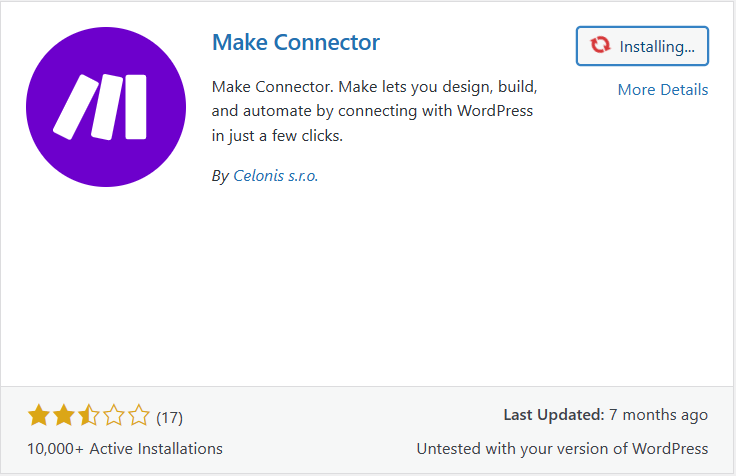
Task: Click the white slanted bars in logo
Action: tap(100, 107)
